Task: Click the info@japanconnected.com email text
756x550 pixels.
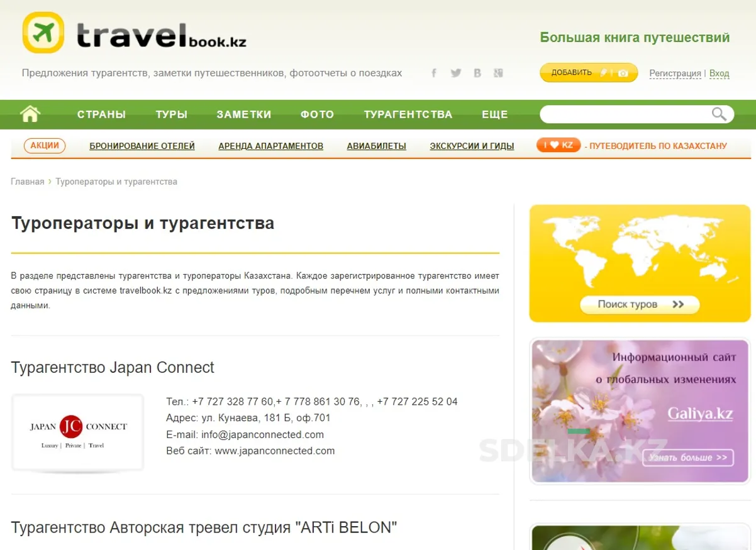Action: [263, 434]
